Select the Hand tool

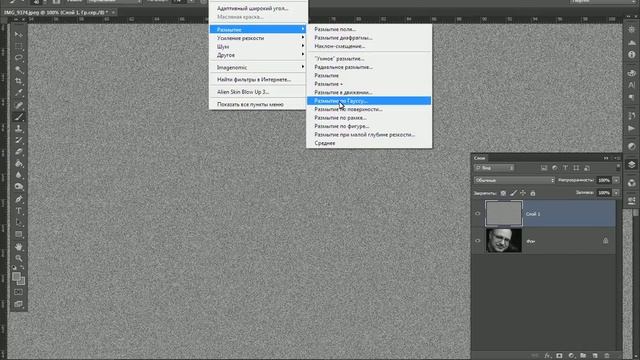click(x=18, y=247)
